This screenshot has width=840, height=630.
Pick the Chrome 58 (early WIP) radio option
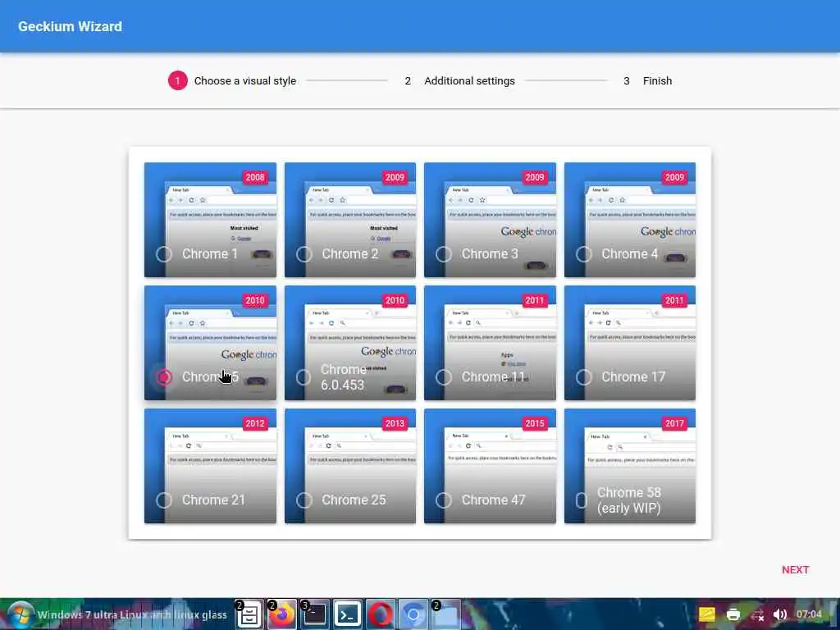582,500
